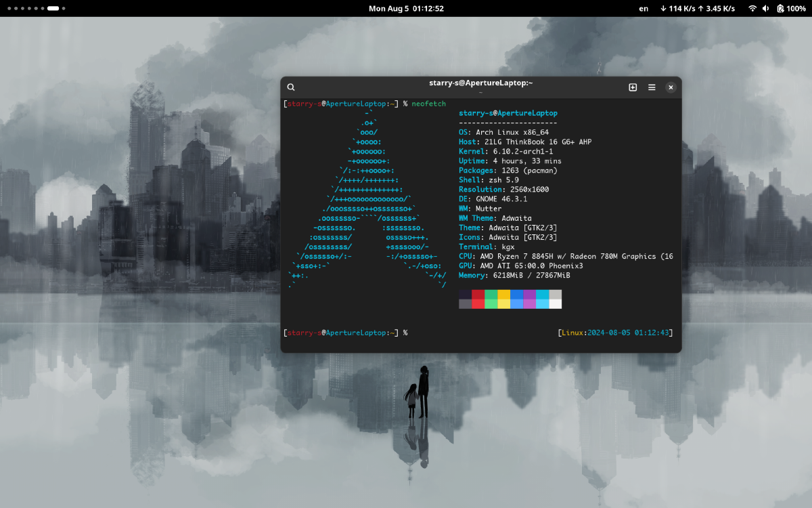Click the Arch Linux ASCII logo
The width and height of the screenshot is (812, 508).
point(367,199)
